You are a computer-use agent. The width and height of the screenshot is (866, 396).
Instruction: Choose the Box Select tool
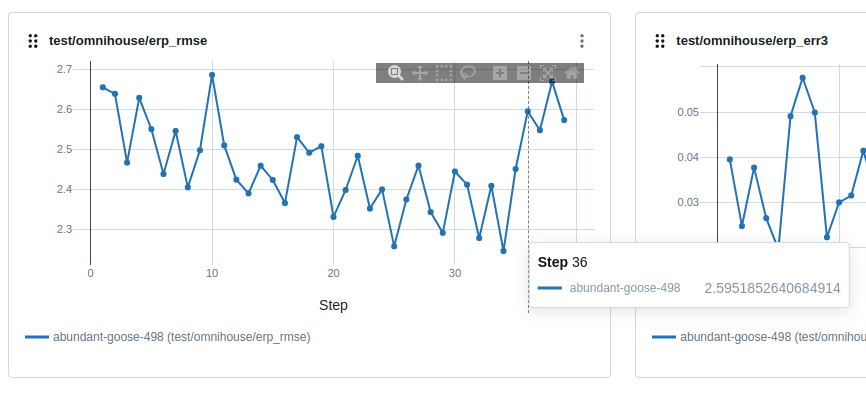[444, 73]
